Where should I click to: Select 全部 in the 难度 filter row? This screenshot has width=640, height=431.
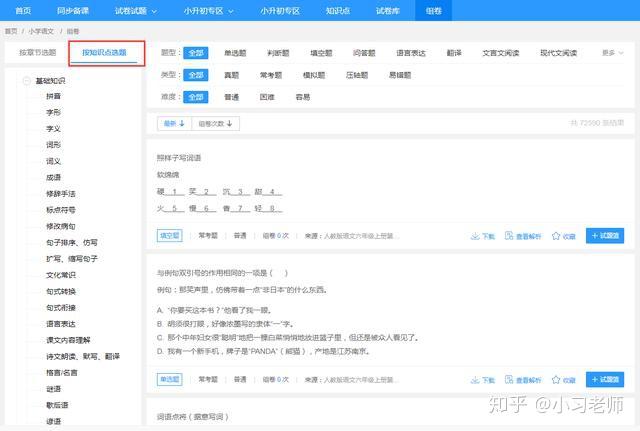tap(196, 97)
